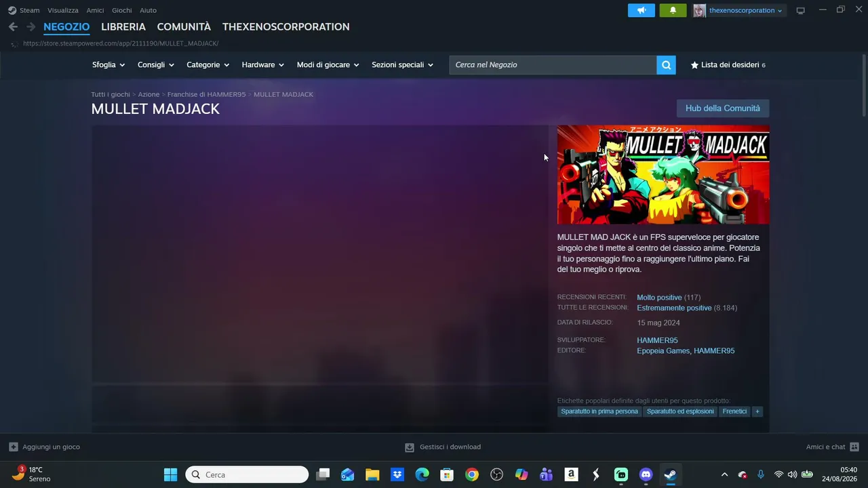Click the forward navigation arrow
The width and height of the screenshot is (868, 488).
31,26
